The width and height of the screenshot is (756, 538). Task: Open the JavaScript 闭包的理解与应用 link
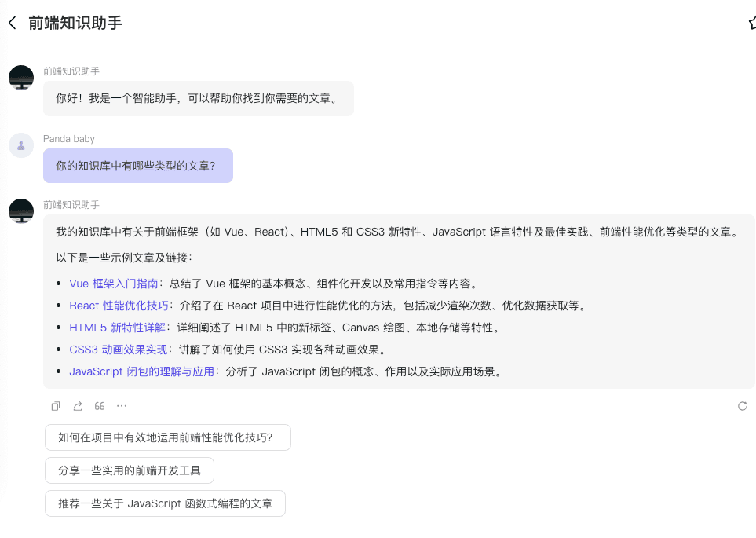coord(142,371)
